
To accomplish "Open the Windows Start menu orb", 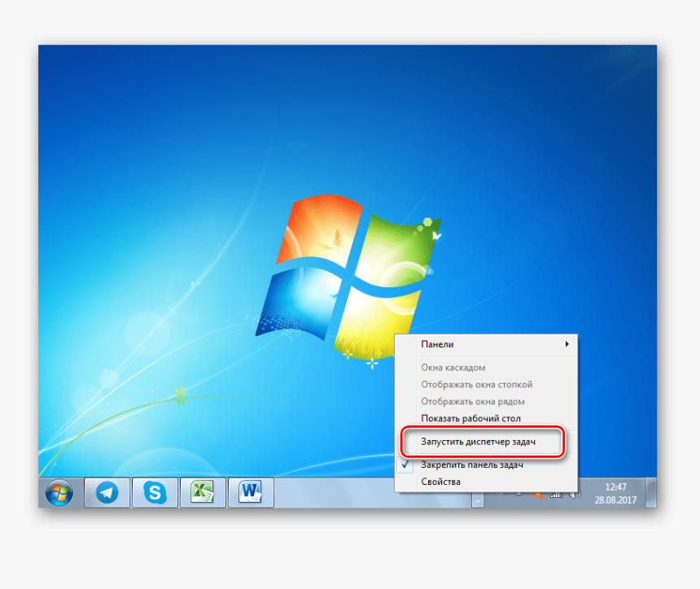I will tap(59, 493).
